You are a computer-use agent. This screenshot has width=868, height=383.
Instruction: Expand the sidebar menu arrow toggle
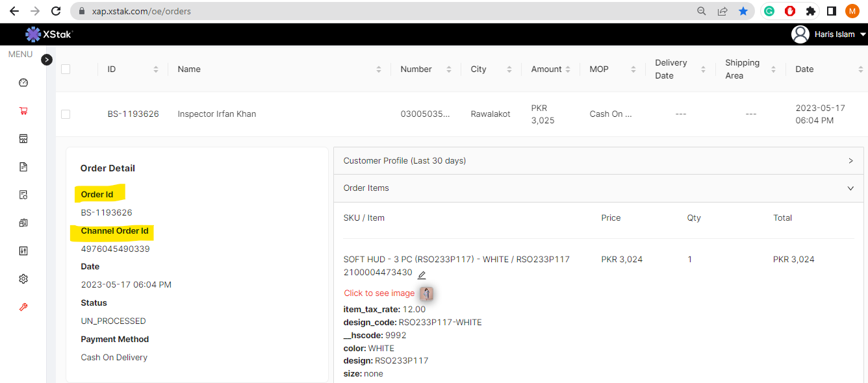pyautogui.click(x=47, y=60)
